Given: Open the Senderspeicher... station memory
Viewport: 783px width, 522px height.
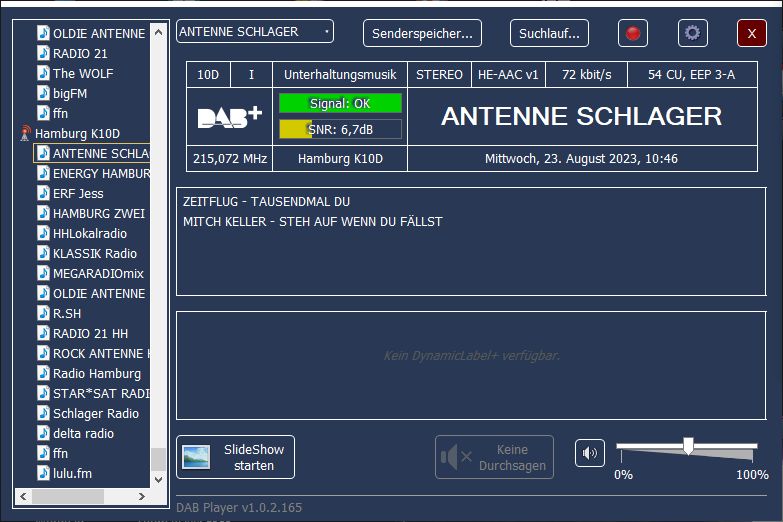Looking at the screenshot, I should click(422, 33).
